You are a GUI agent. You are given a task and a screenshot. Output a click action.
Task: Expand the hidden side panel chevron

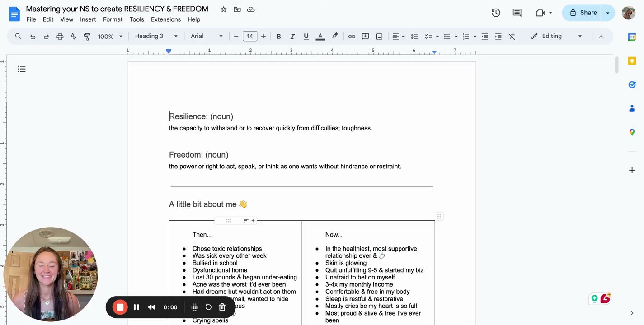[x=632, y=313]
